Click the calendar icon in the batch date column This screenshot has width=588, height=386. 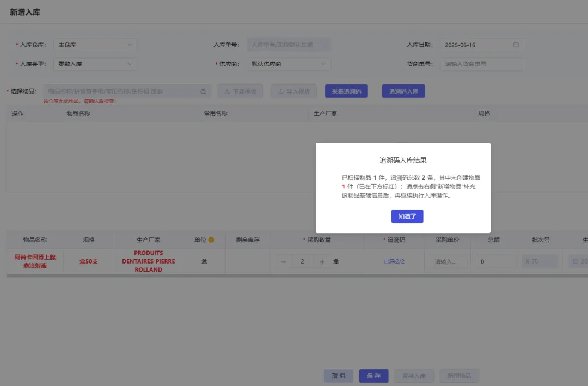575,261
